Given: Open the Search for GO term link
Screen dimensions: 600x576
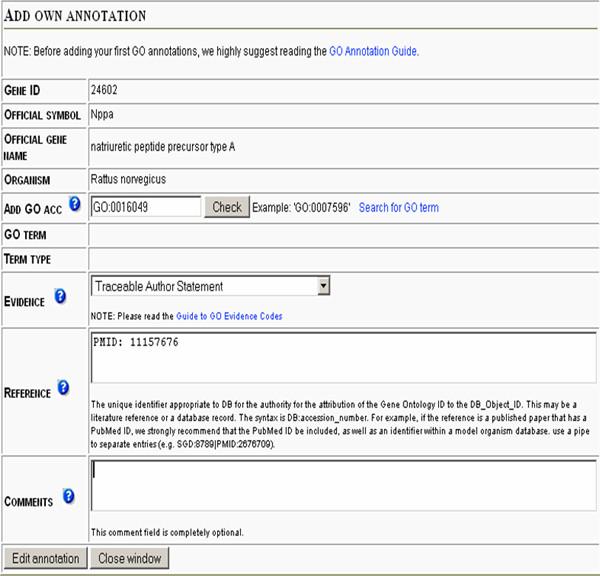Looking at the screenshot, I should tap(399, 207).
